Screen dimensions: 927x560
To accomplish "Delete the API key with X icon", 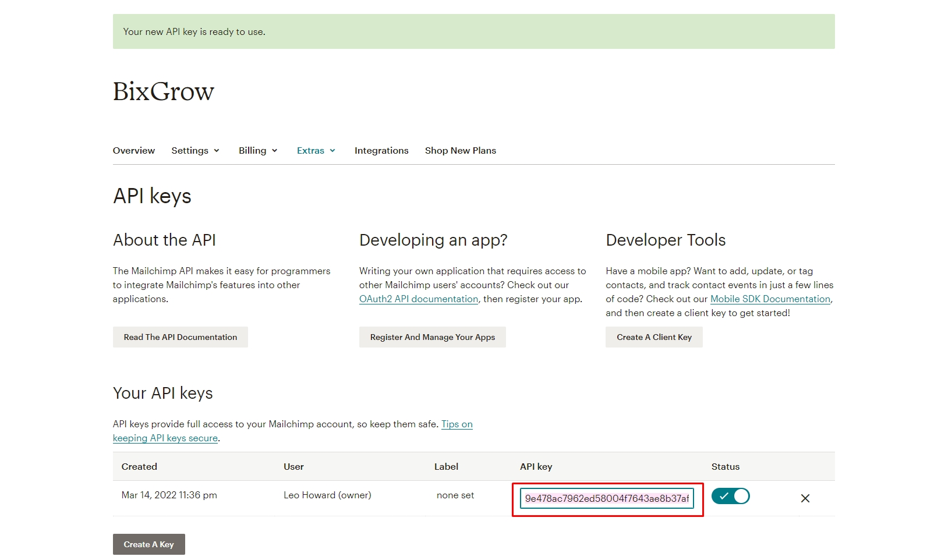I will [805, 498].
